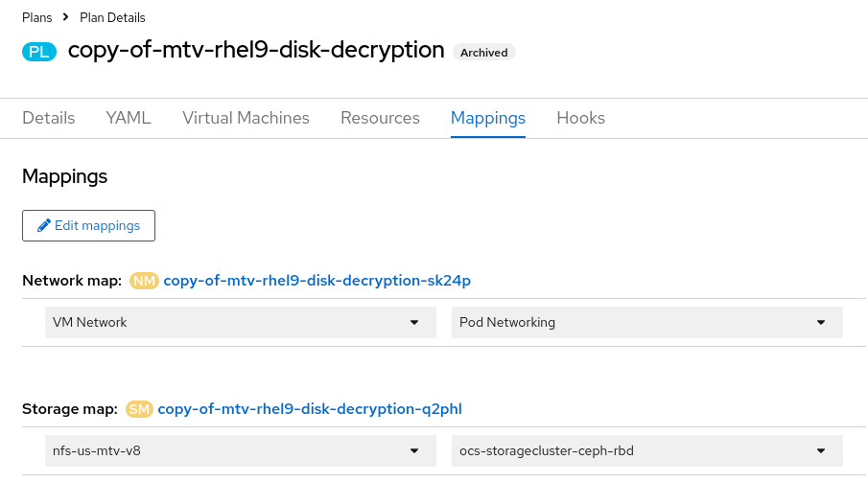Click the NM network map badge icon
This screenshot has height=482, width=868.
[144, 281]
